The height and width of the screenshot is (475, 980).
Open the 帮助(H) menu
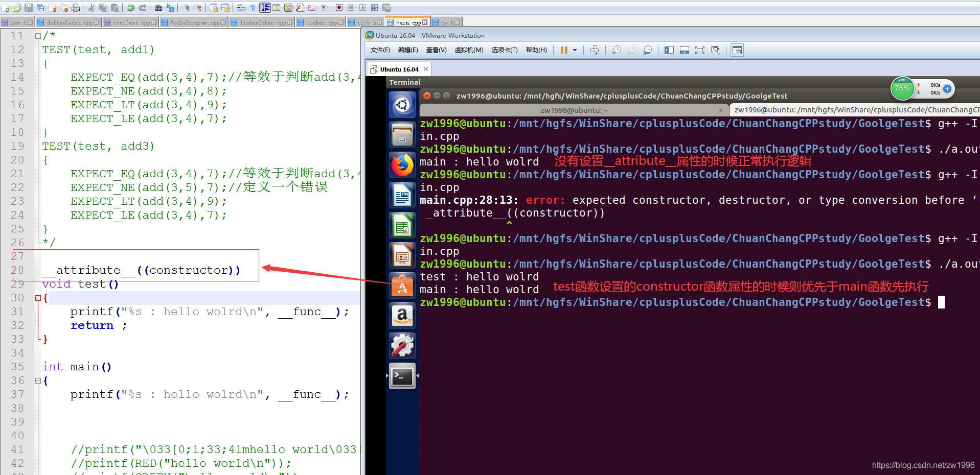point(536,50)
